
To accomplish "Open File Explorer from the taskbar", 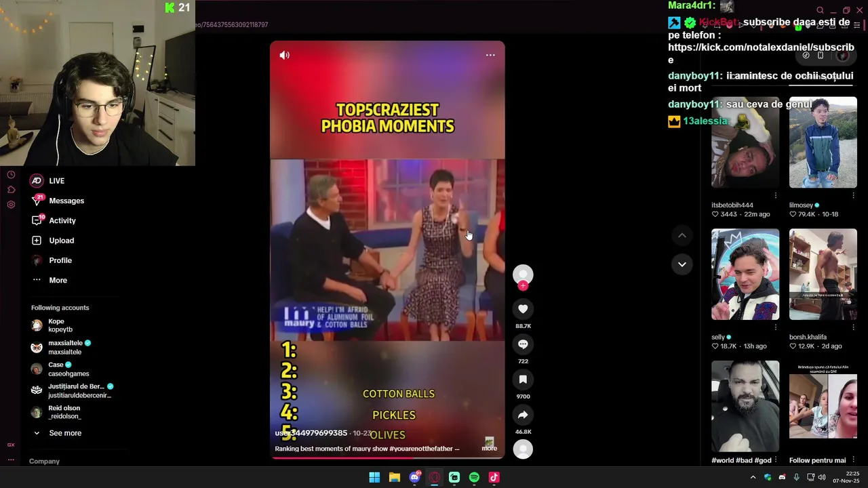I will click(x=394, y=477).
